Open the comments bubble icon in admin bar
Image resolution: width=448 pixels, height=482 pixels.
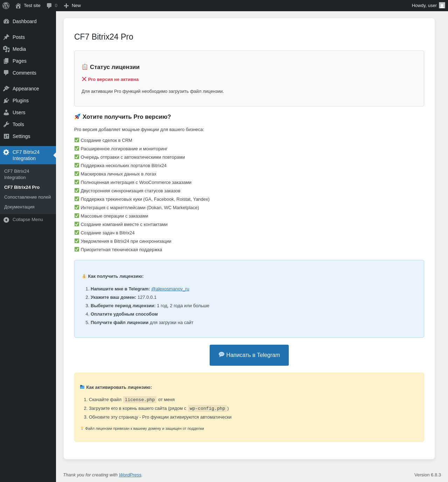point(49,6)
